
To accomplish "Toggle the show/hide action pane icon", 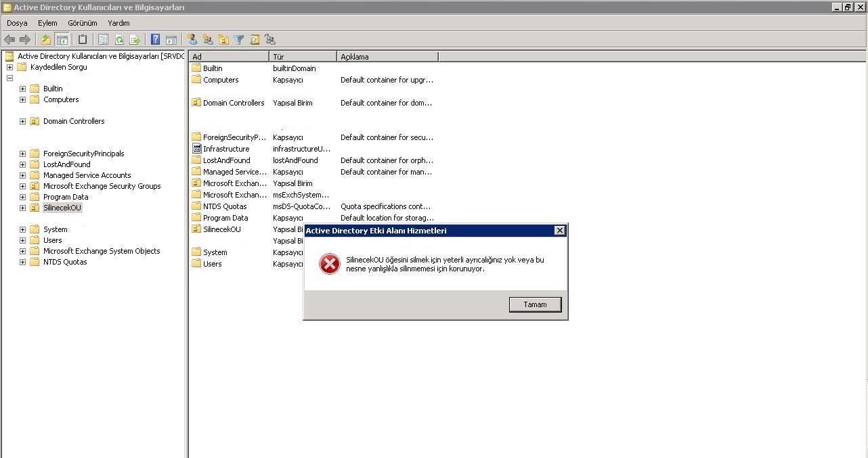I will [171, 40].
